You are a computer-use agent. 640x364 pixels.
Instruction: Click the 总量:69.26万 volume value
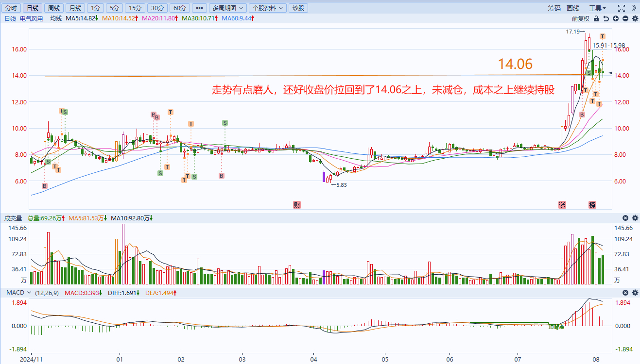pos(46,218)
